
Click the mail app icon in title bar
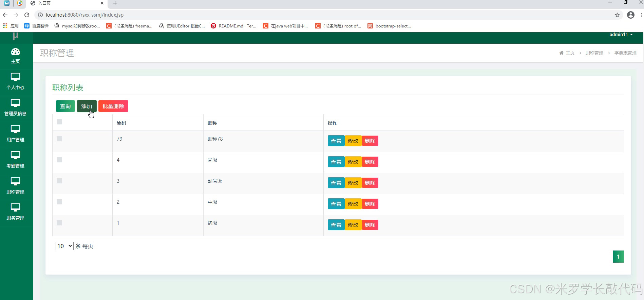[7, 3]
